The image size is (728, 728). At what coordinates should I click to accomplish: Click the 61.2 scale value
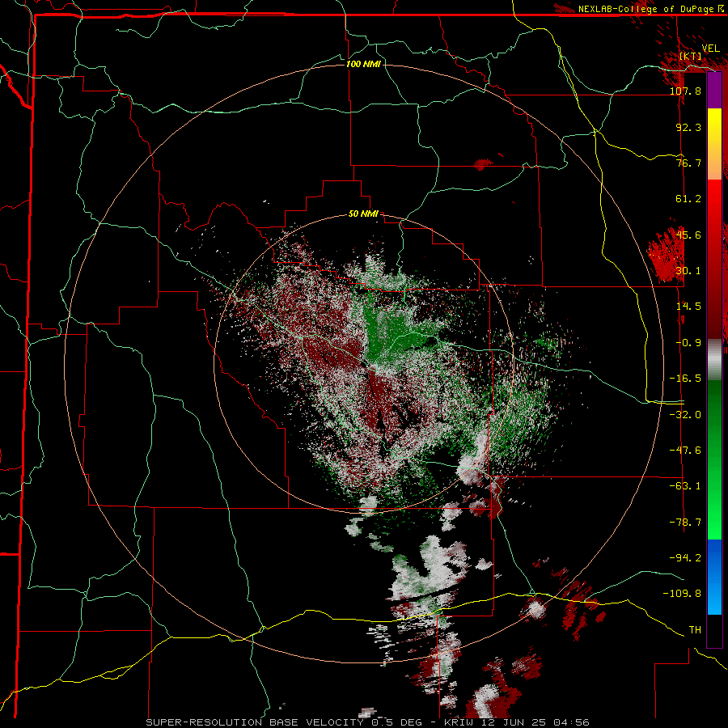point(688,199)
